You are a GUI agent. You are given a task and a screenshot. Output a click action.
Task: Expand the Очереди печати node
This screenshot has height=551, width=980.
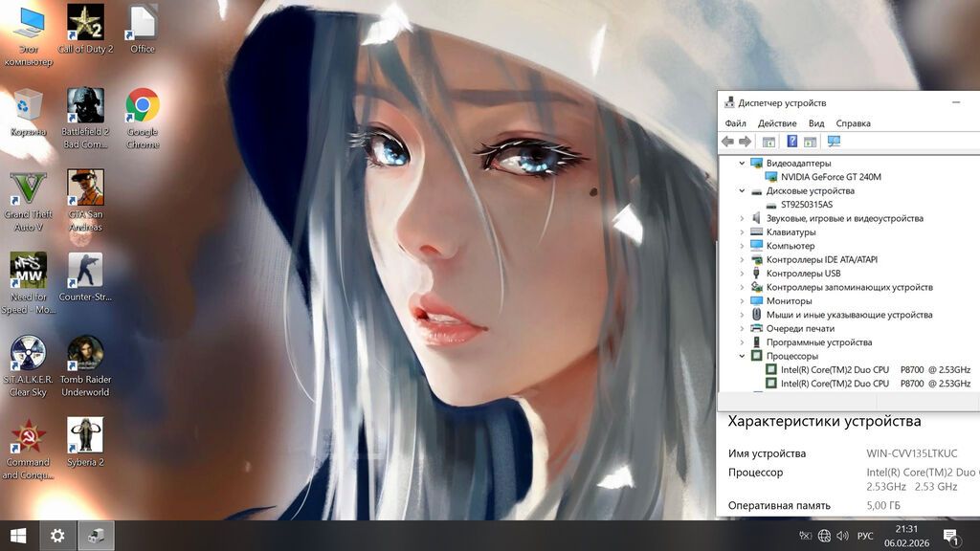(x=742, y=328)
